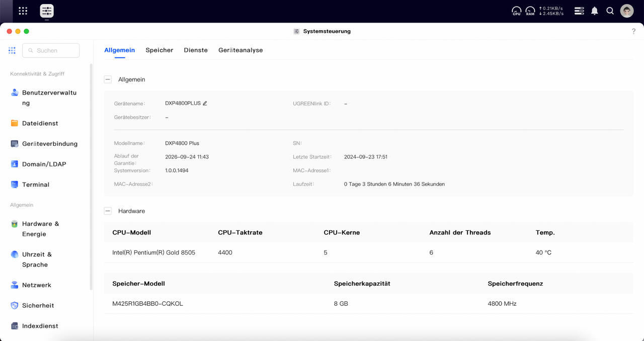This screenshot has height=341, width=644.
Task: Switch to the Speicher tab
Action: (x=159, y=50)
